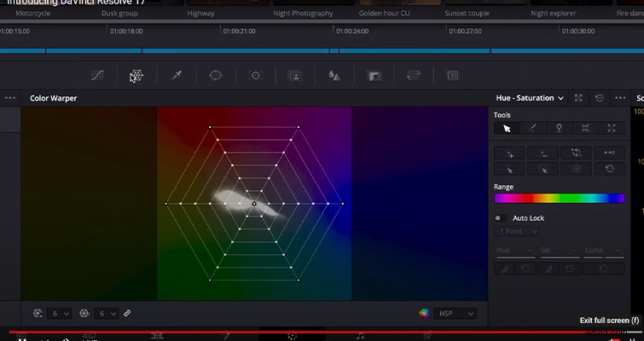The width and height of the screenshot is (644, 341).
Task: Adjust the Sat slider bar
Action: 560,257
